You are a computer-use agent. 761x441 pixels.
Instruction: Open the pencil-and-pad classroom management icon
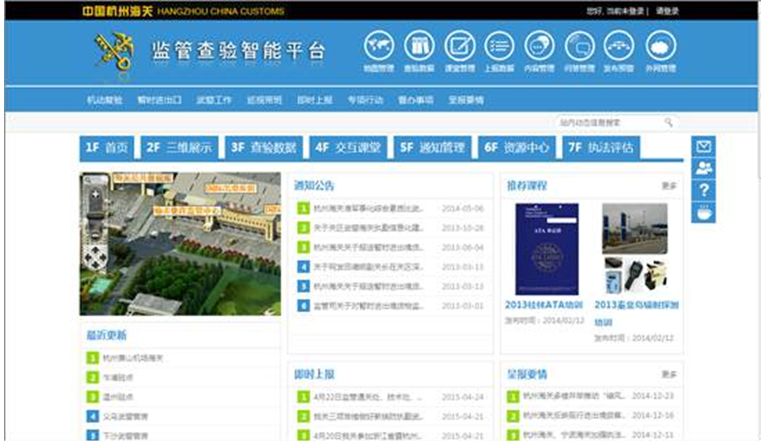(459, 46)
